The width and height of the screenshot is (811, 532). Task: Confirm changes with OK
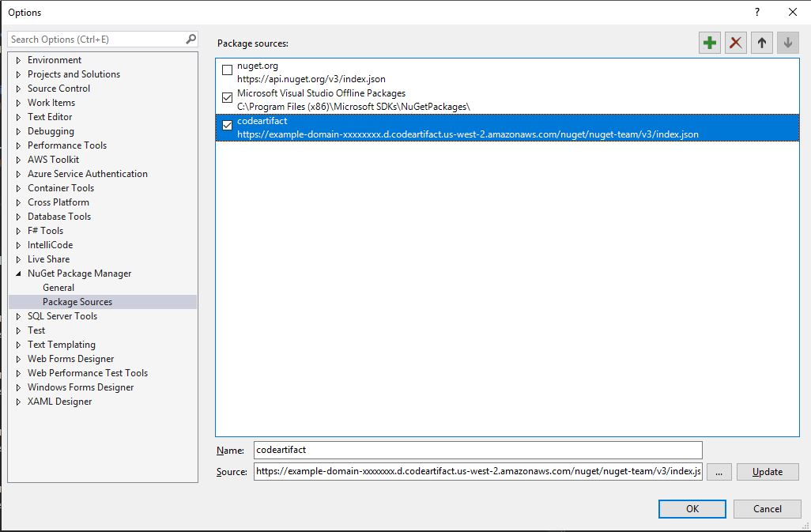(x=692, y=508)
